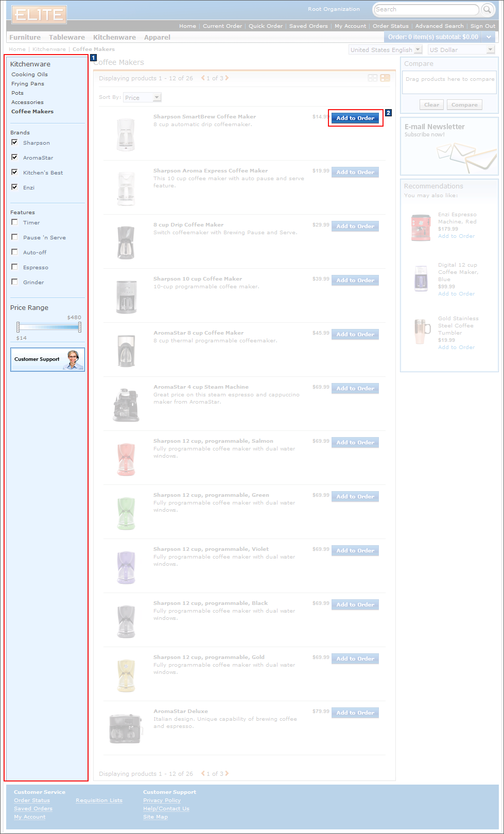The width and height of the screenshot is (504, 834).
Task: Enable the Timer feature filter
Action: click(x=14, y=222)
